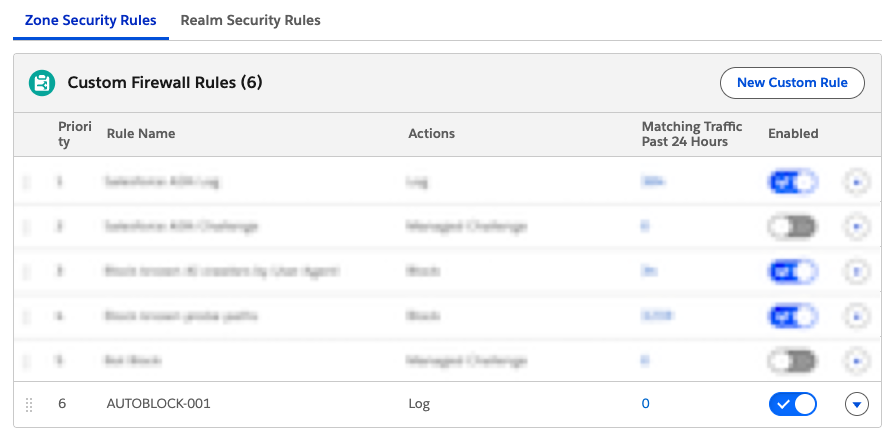896x440 pixels.
Task: Click the Matching Traffic Past 24 Hours header
Action: click(x=692, y=134)
